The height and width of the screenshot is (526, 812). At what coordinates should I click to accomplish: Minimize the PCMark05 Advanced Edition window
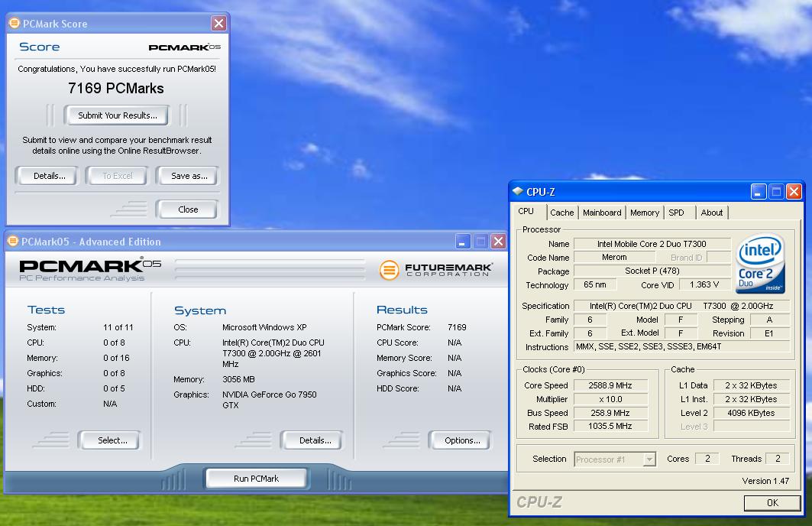[x=463, y=242]
